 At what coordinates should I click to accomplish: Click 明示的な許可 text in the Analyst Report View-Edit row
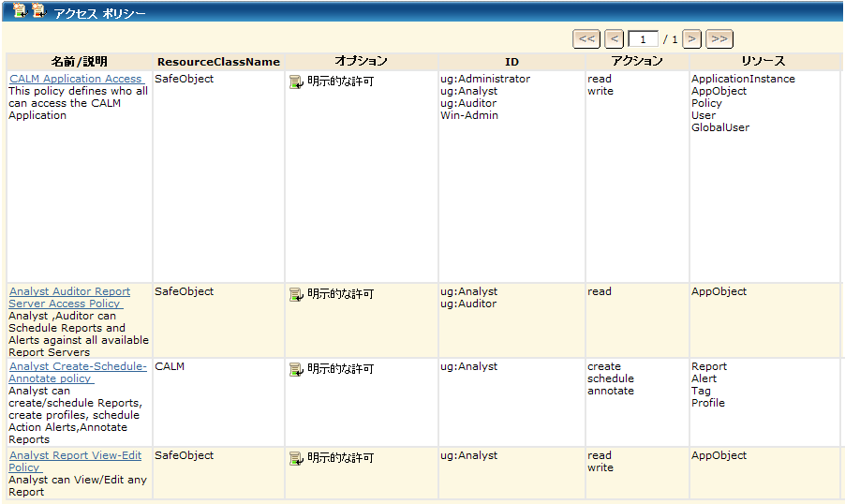[x=341, y=458]
